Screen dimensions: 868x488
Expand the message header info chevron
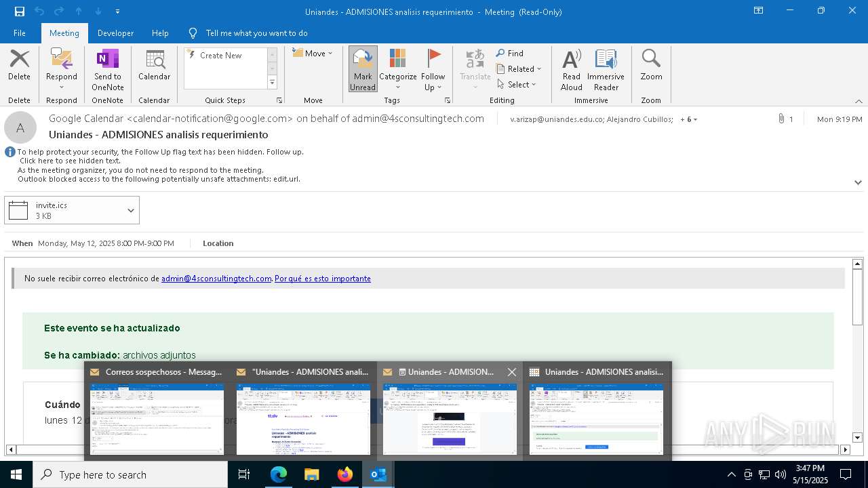pyautogui.click(x=858, y=182)
